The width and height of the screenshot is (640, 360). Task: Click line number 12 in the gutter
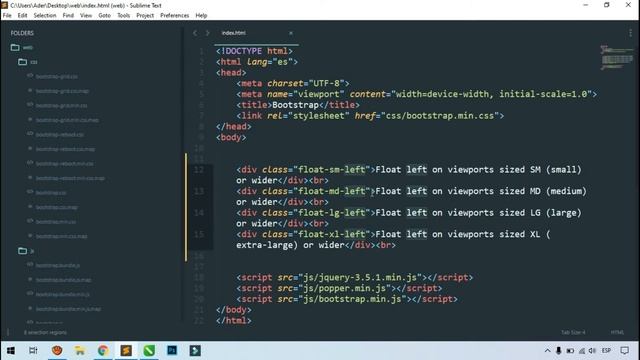tap(199, 169)
